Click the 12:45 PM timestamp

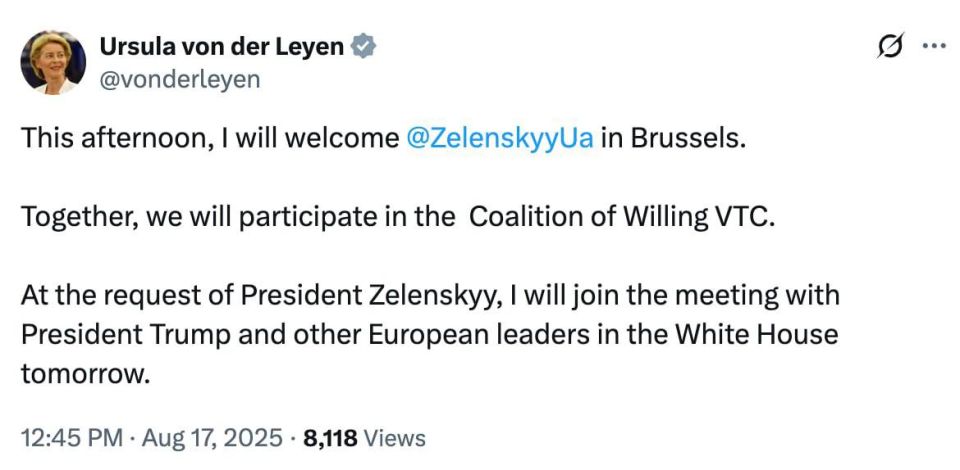click(x=72, y=438)
